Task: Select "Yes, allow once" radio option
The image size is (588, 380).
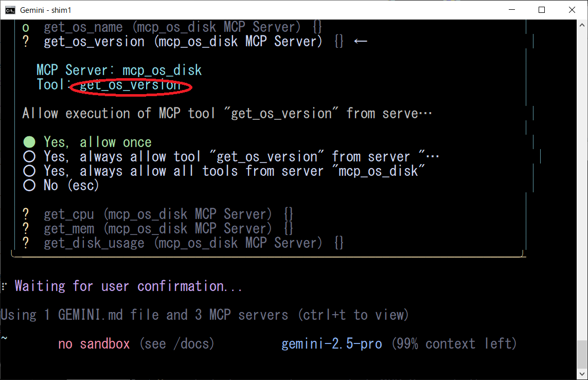Action: [x=29, y=142]
